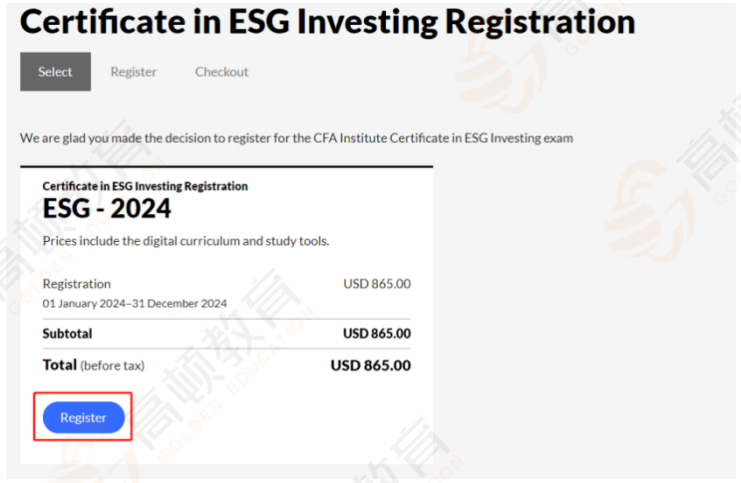Click the main page heading title
The width and height of the screenshot is (741, 483).
coord(327,22)
